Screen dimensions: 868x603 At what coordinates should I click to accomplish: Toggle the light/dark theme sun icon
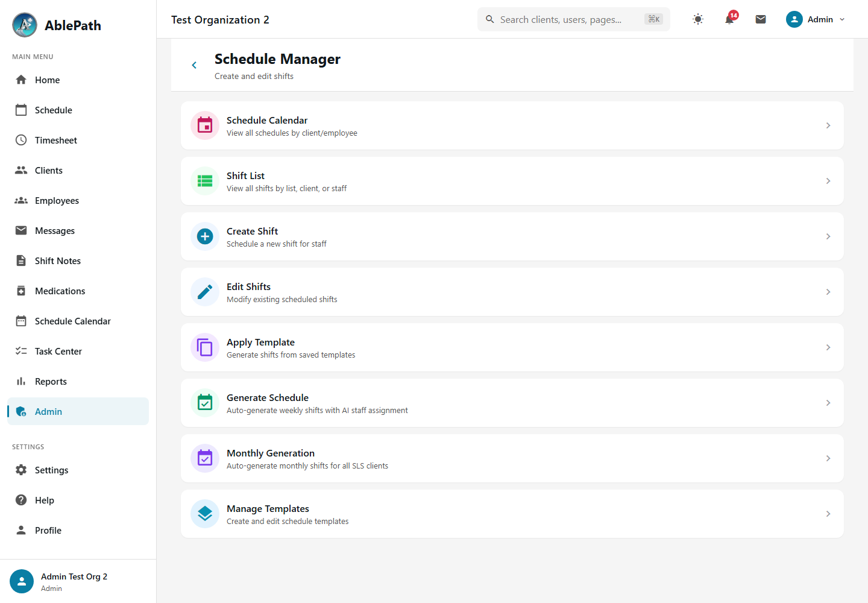(x=698, y=19)
